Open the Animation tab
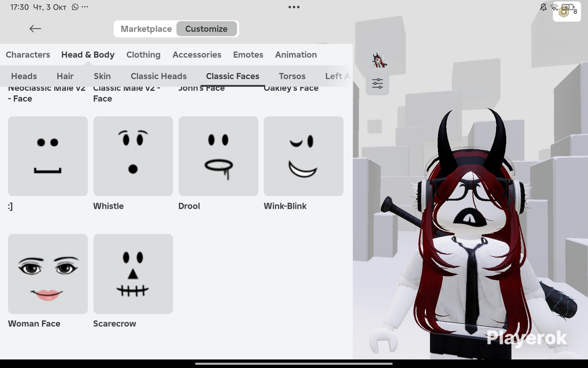The image size is (588, 368). tap(296, 55)
